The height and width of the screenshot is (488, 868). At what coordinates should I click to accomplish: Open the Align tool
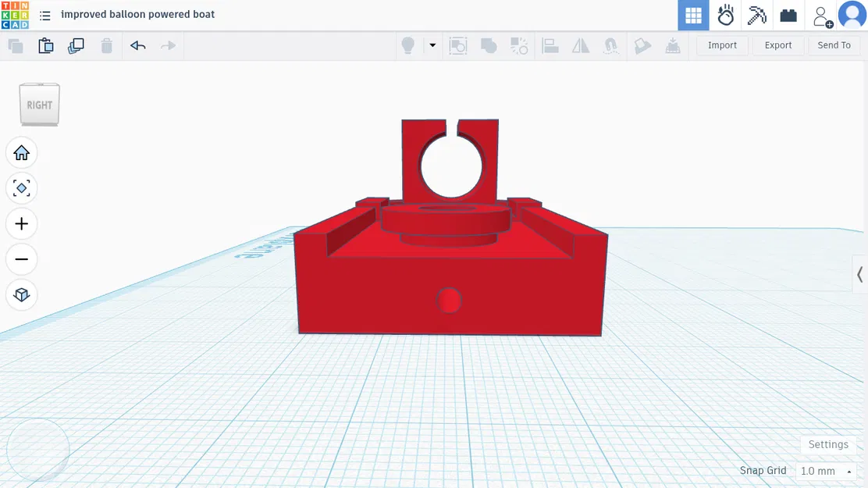pyautogui.click(x=550, y=45)
